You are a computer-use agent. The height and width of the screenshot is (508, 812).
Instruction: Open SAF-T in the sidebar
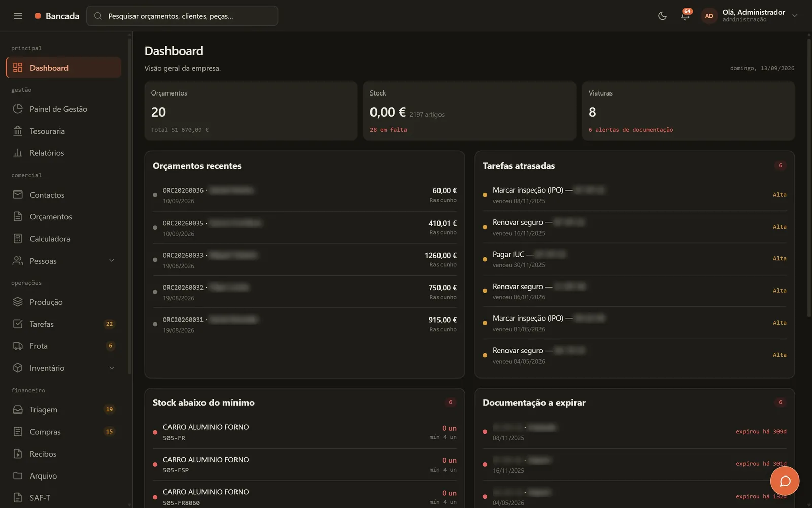coord(63,498)
